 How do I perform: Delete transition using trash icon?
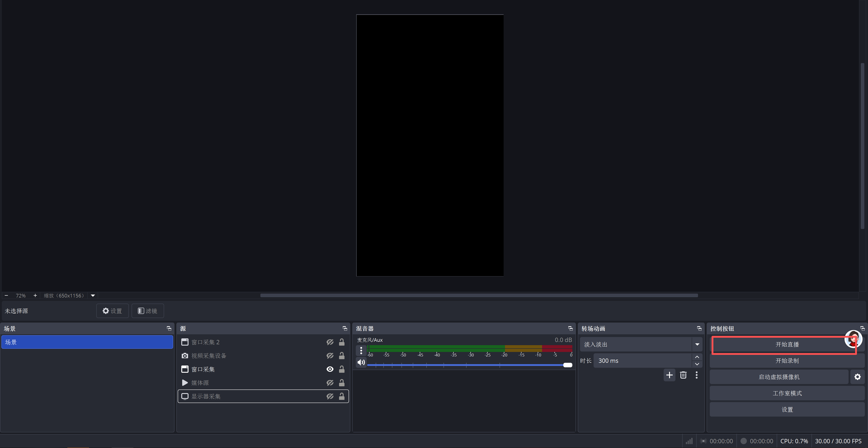[x=683, y=375]
